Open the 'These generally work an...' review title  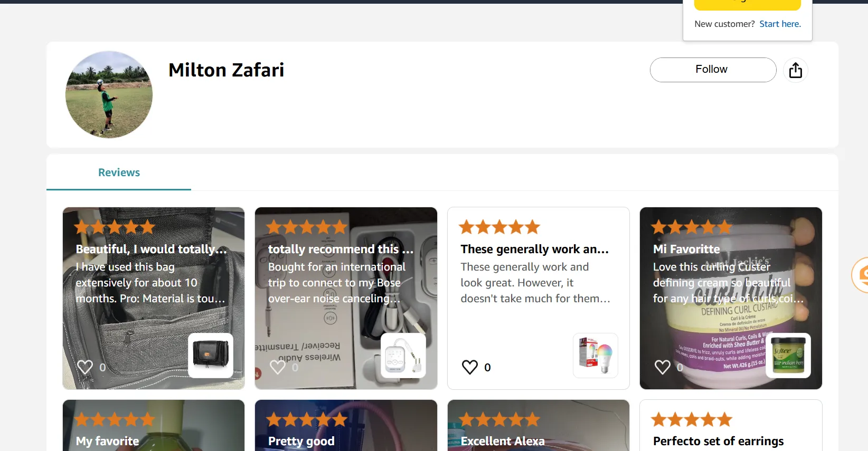(x=534, y=249)
